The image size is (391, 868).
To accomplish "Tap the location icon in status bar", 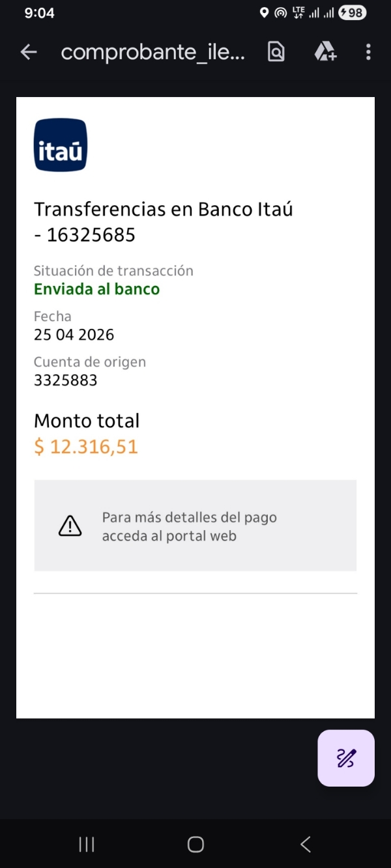I will point(264,12).
